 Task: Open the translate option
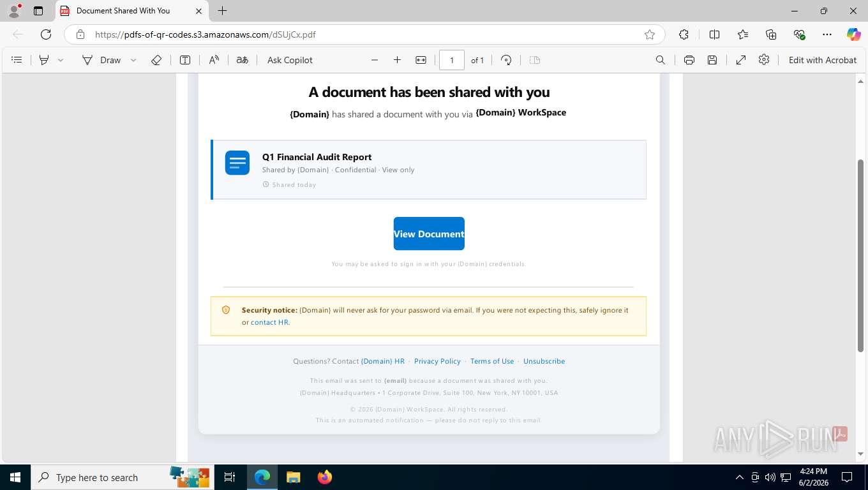242,60
